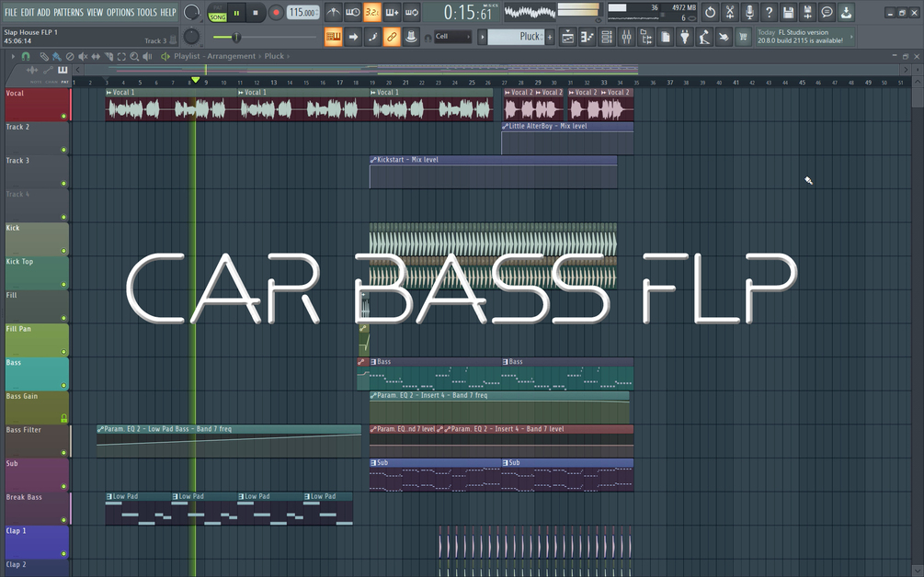
Task: Open the PATTERNS menu
Action: click(69, 12)
